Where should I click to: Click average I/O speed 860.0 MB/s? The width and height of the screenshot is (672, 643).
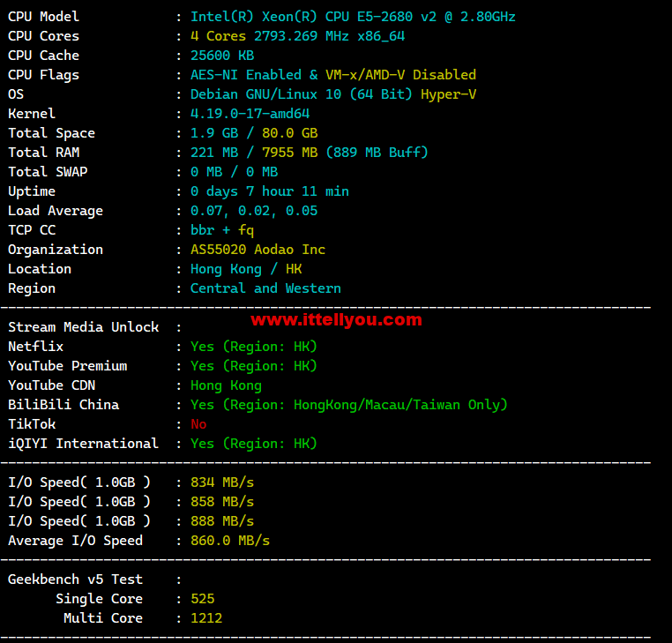[230, 541]
